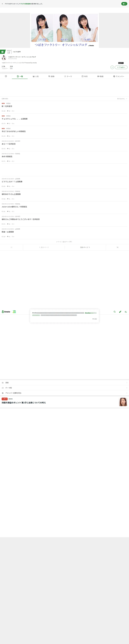Close the app download banner
This screenshot has width=129, height=644.
[2, 4]
